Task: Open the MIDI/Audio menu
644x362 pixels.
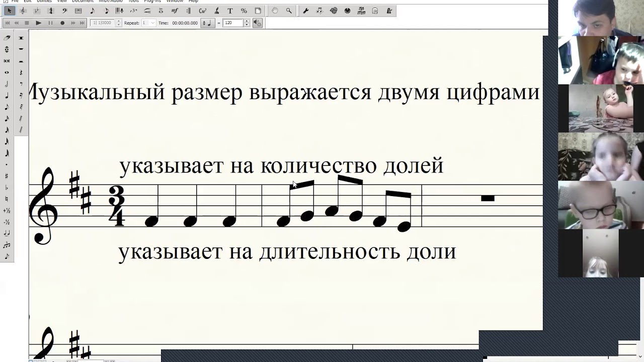Action: (x=111, y=1)
